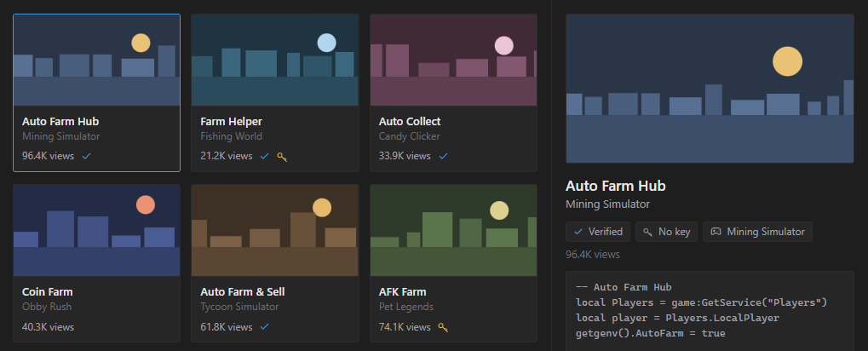Click the 33.9K views text
The width and height of the screenshot is (868, 351).
click(405, 156)
